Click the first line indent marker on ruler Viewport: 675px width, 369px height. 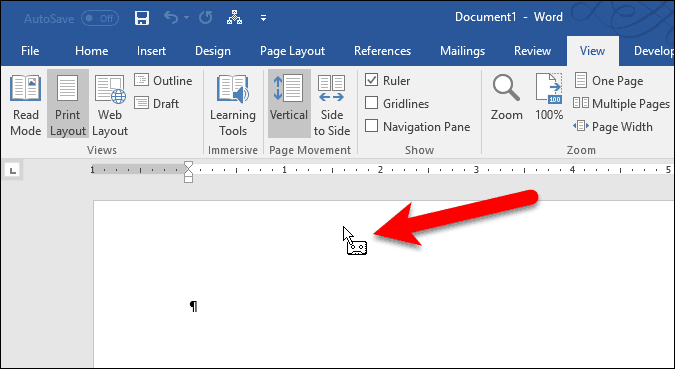(x=188, y=165)
